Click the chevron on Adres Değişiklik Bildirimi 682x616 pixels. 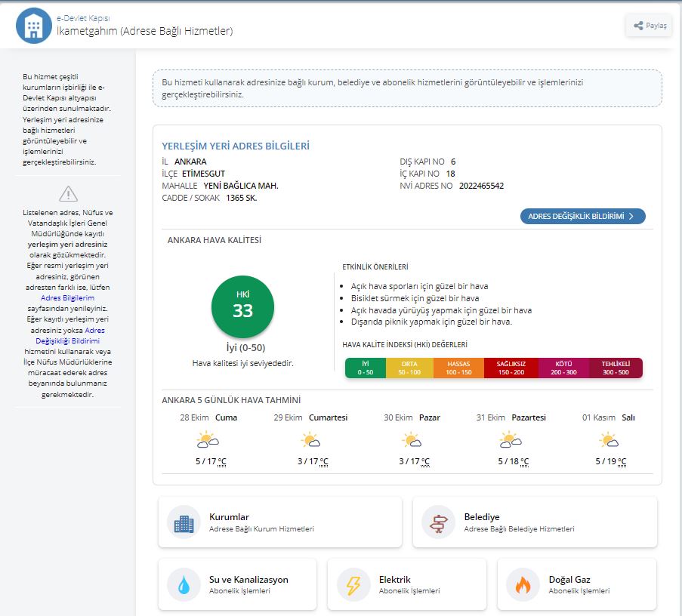[x=631, y=216]
